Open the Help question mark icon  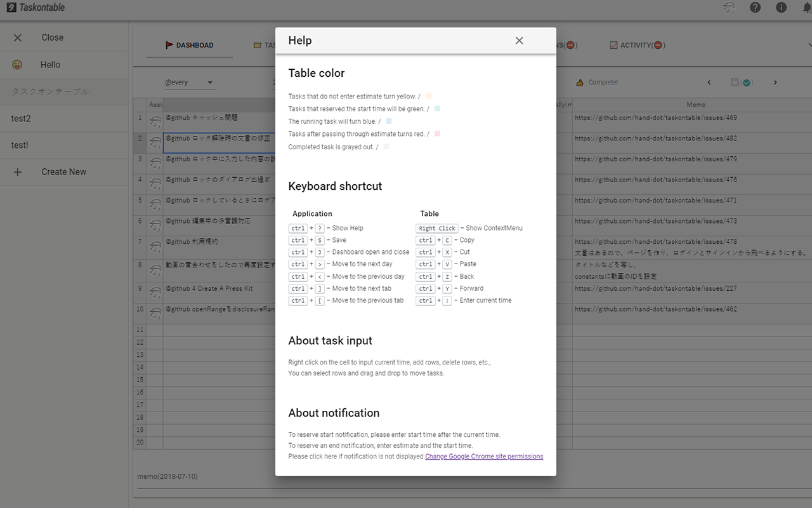pos(755,7)
